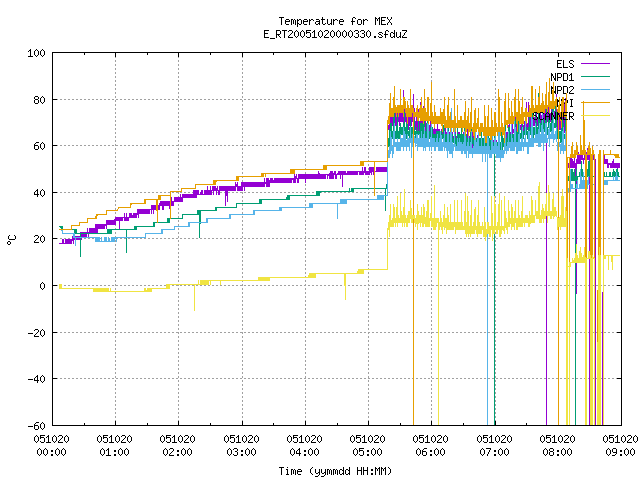Screen dimensions: 640x480
Task: Click the y-axis label '60'
Action: click(x=40, y=146)
